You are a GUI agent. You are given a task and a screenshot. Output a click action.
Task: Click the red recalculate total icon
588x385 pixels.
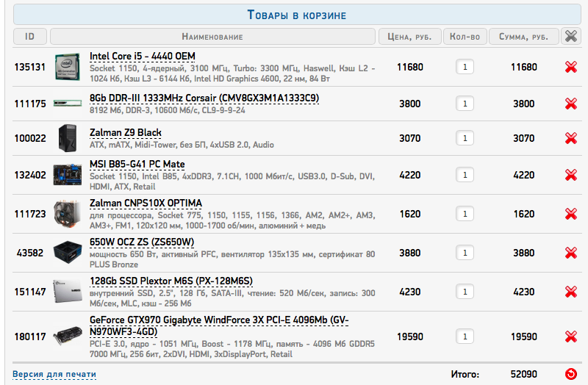tap(571, 374)
